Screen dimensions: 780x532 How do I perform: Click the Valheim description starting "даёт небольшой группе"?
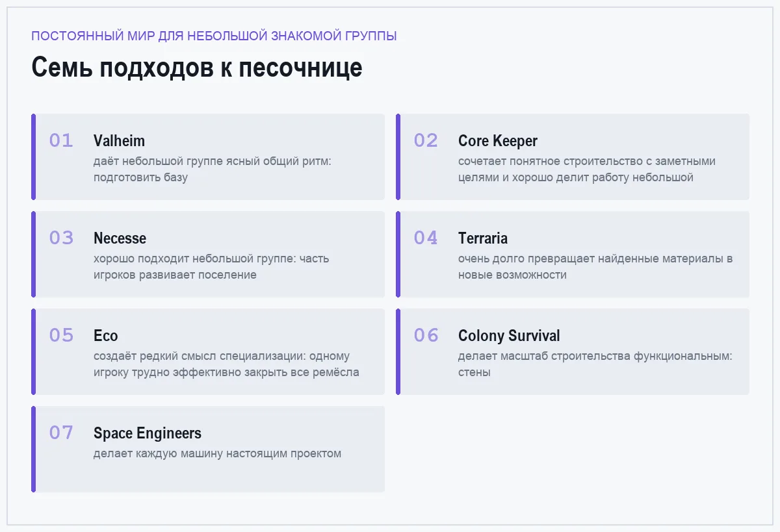click(x=213, y=169)
